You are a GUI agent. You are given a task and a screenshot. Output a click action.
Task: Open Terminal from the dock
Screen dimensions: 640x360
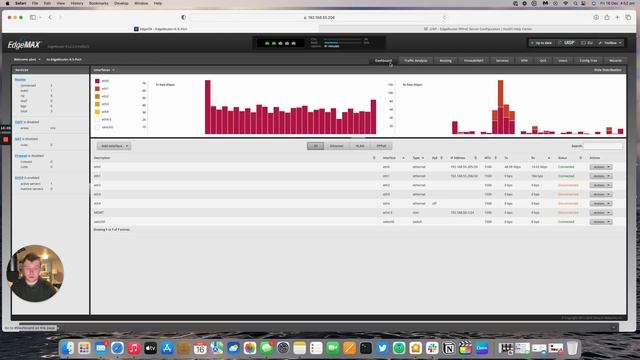(x=366, y=348)
